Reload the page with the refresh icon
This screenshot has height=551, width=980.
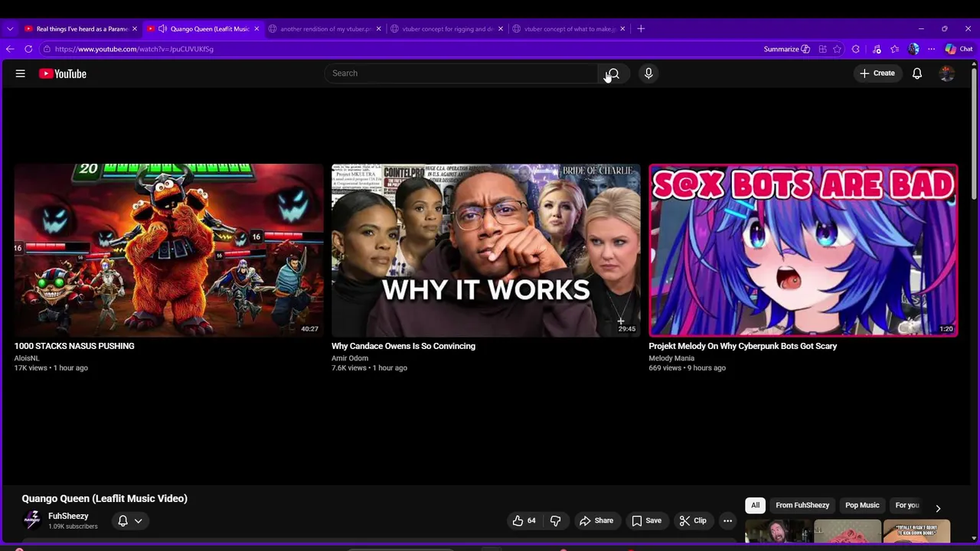coord(28,49)
